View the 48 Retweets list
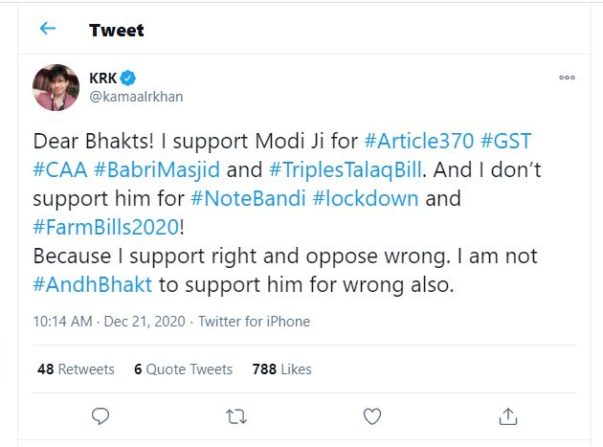Image resolution: width=603 pixels, height=447 pixels. click(76, 369)
